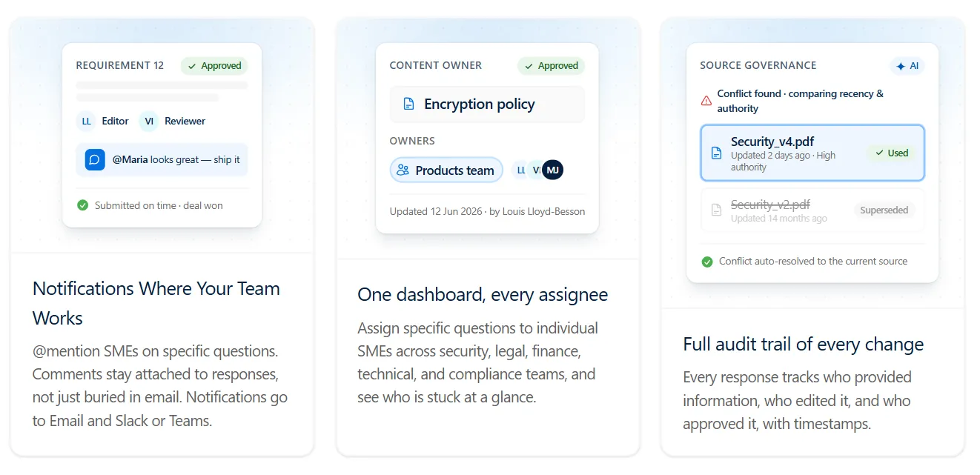Click the document icon beside Encryption policy
Image resolution: width=980 pixels, height=475 pixels.
(408, 104)
